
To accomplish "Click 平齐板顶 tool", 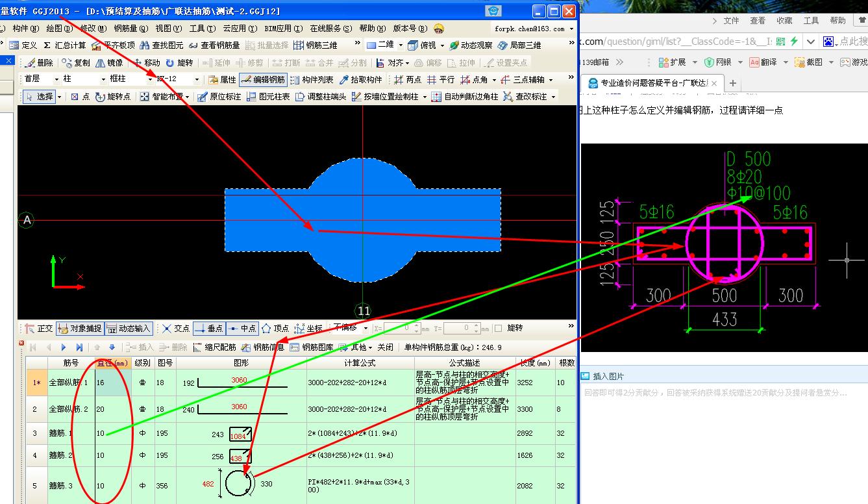I will point(113,45).
